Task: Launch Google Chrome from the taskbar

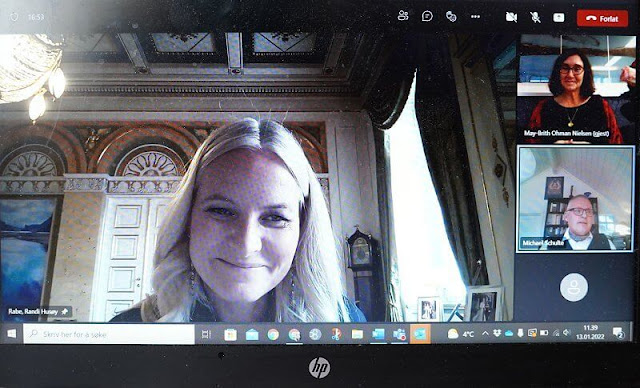Action: coord(273,335)
